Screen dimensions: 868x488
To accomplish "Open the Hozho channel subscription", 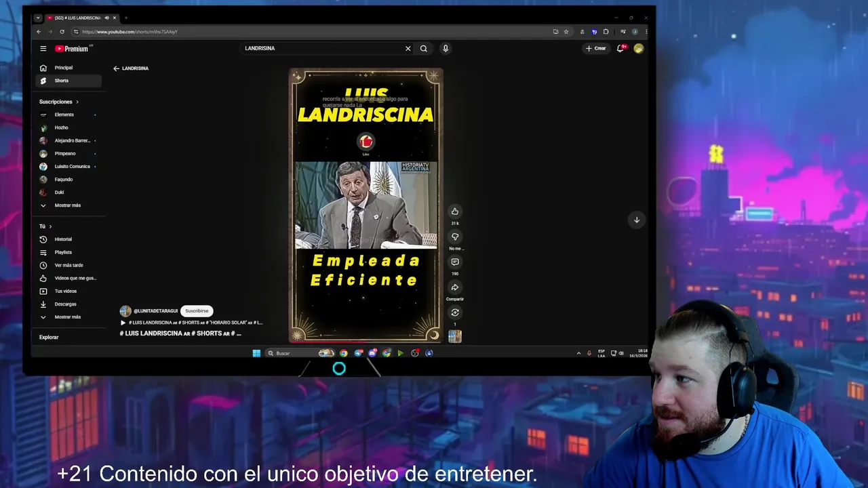I will point(68,127).
